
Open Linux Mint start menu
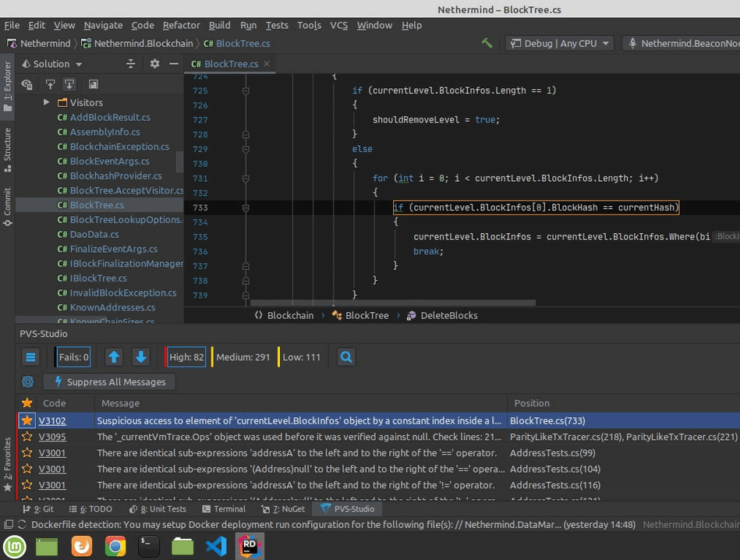(x=15, y=547)
